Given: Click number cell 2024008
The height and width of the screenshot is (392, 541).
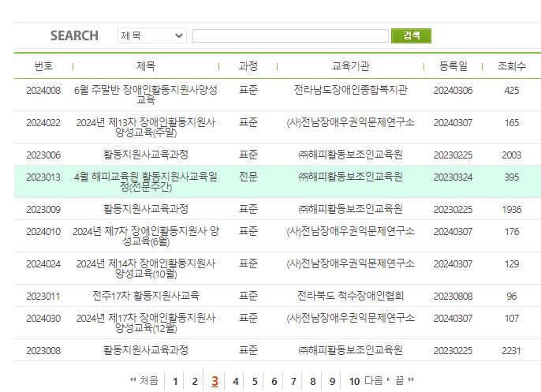Looking at the screenshot, I should pyautogui.click(x=43, y=91).
